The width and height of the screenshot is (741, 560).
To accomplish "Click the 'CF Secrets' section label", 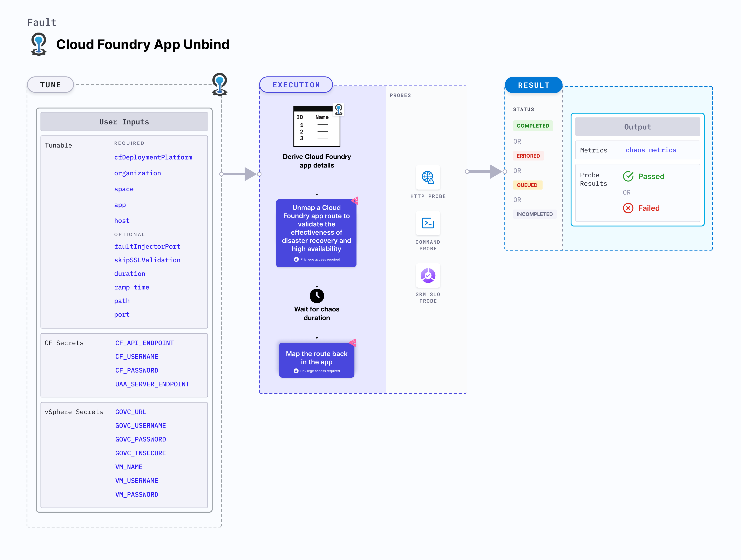I will coord(64,343).
